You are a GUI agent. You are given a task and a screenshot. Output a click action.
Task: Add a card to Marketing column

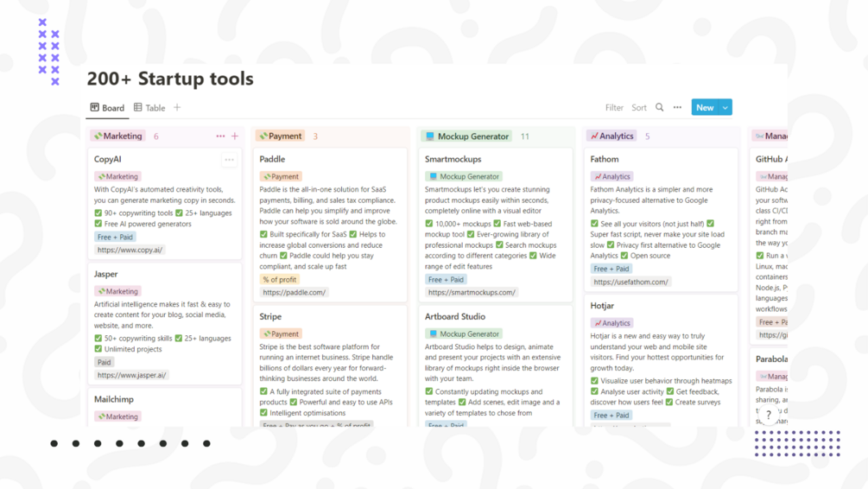point(235,137)
